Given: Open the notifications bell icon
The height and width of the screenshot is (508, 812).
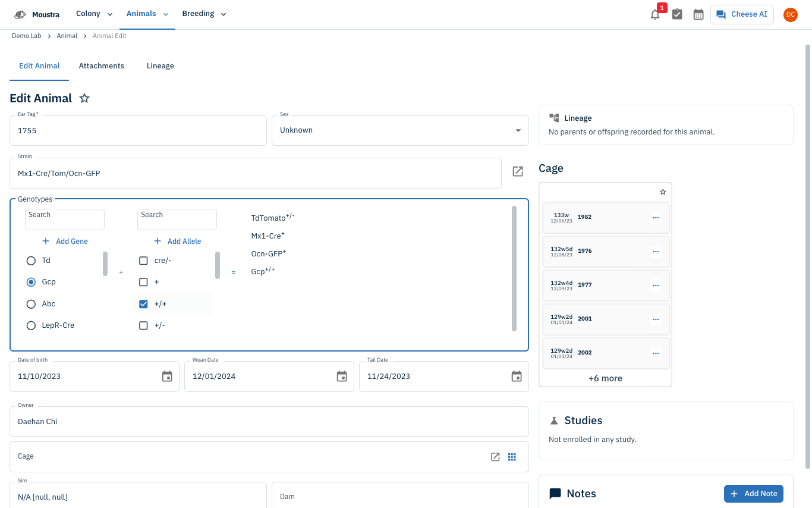Looking at the screenshot, I should tap(655, 15).
